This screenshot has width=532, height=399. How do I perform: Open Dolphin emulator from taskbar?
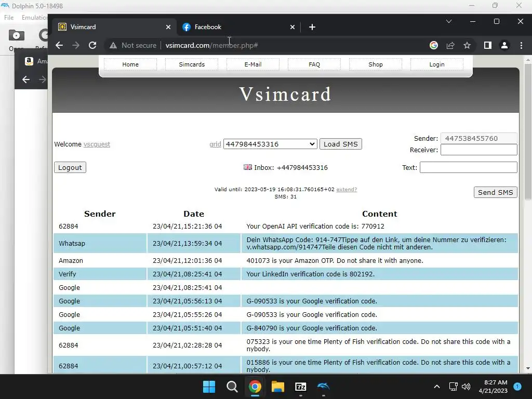[323, 387]
